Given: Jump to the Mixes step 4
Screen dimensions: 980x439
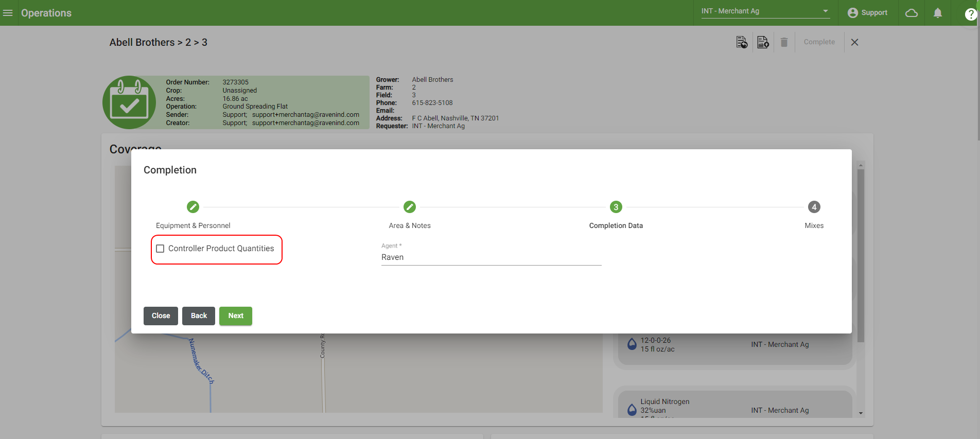Looking at the screenshot, I should tap(814, 207).
